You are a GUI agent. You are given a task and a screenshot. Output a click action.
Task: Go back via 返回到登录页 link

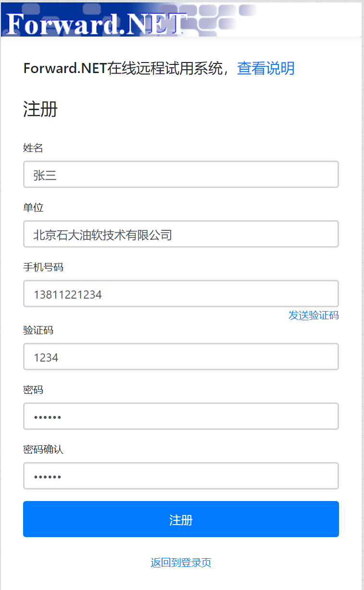(x=181, y=563)
